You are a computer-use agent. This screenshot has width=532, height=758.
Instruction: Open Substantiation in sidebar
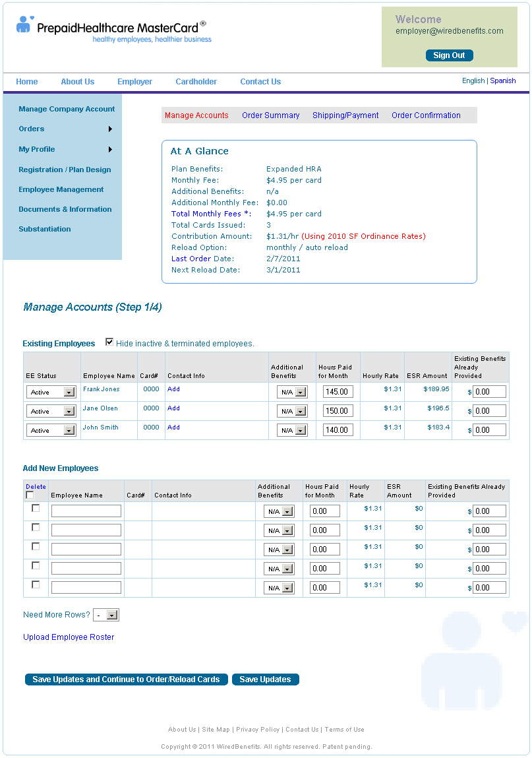click(44, 229)
